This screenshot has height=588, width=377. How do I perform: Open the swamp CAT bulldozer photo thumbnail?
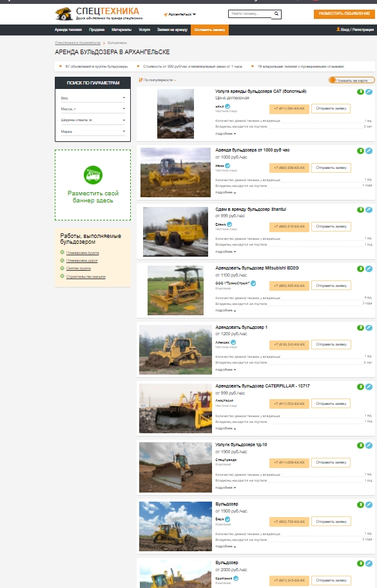tap(175, 113)
